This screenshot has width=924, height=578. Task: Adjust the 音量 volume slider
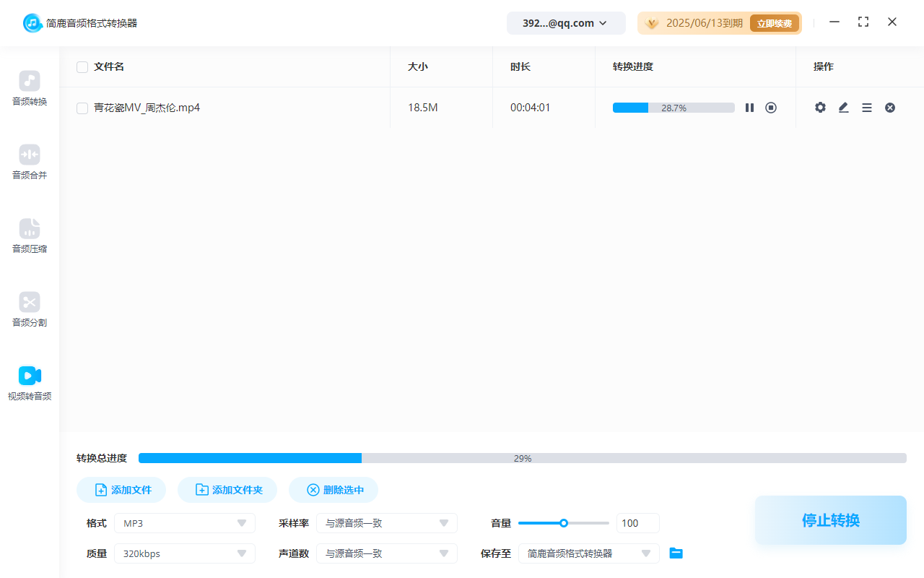[563, 522]
